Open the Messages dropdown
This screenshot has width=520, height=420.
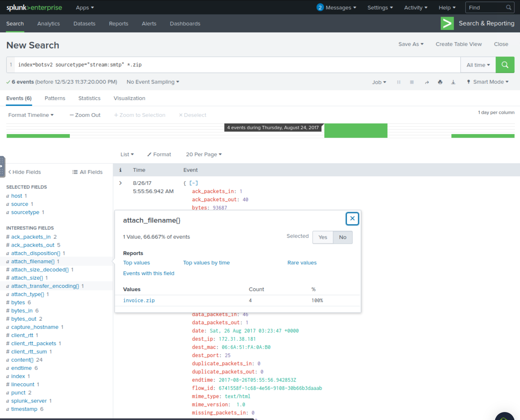point(341,8)
